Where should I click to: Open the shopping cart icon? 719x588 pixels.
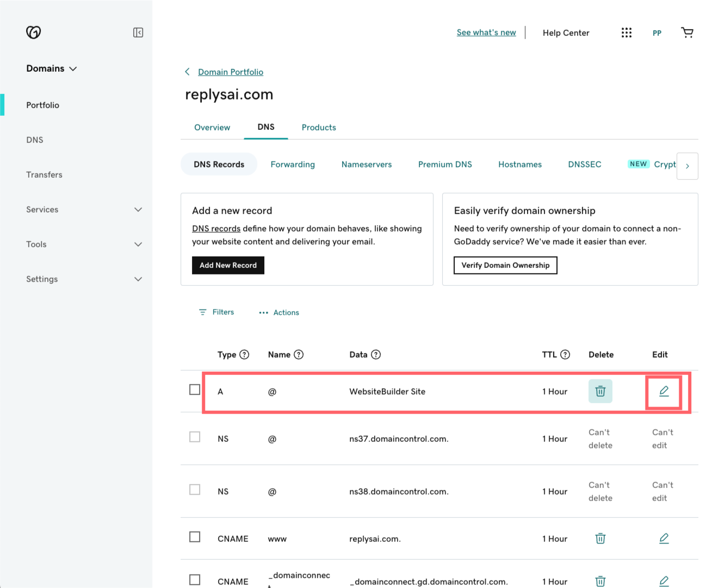point(687,33)
